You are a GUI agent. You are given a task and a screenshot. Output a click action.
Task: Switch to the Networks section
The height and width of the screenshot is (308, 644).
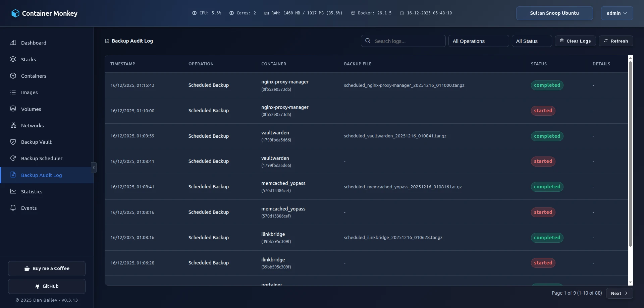(x=13, y=125)
